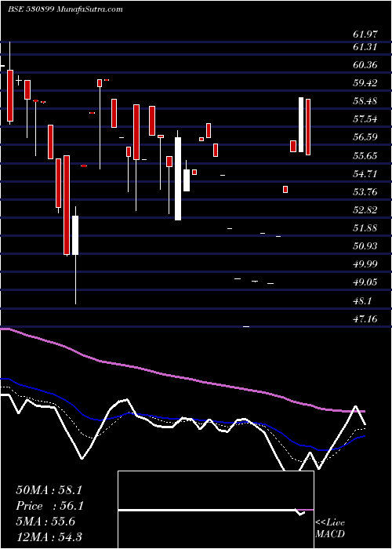The image size is (392, 549).
Task: Click the 57.54 price level label
Action: point(365,119)
